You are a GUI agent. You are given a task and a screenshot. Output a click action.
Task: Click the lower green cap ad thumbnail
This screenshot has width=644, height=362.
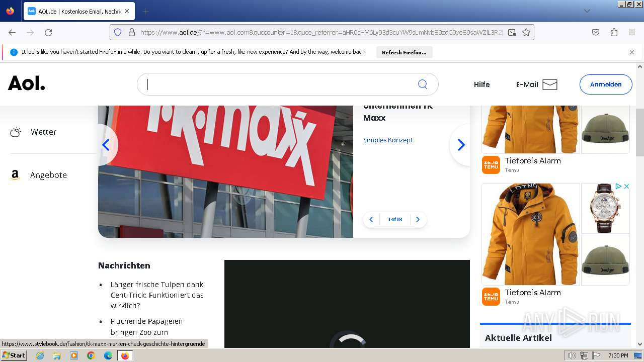tap(605, 260)
